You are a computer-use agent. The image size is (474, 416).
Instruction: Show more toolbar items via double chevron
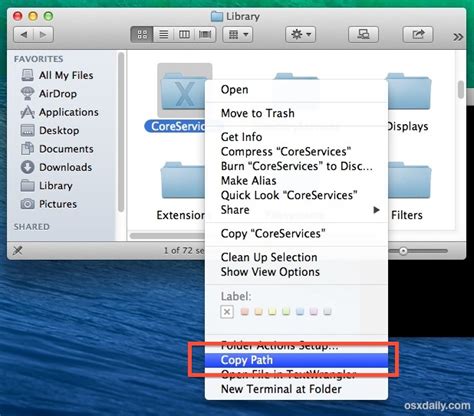pyautogui.click(x=458, y=36)
